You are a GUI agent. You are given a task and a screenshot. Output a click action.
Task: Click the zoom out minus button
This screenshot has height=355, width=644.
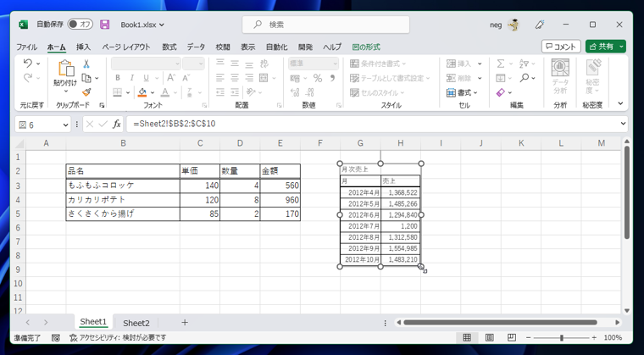click(528, 338)
